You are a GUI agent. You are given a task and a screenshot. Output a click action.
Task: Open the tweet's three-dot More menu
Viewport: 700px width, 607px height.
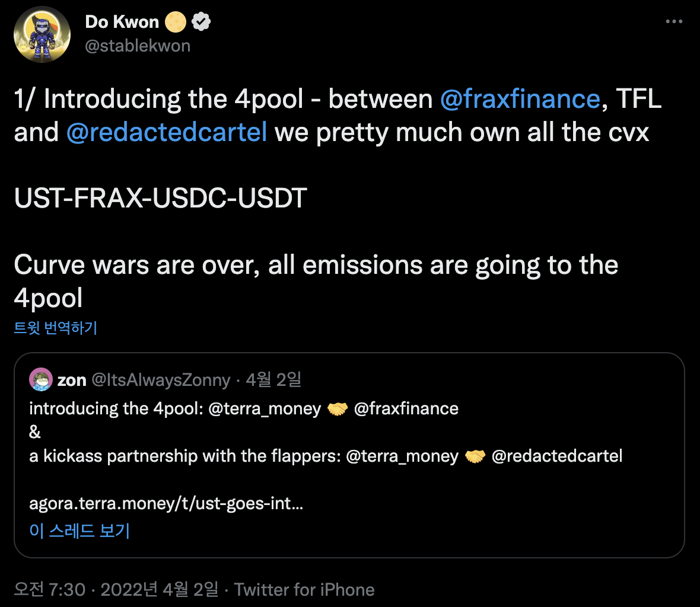click(x=674, y=22)
